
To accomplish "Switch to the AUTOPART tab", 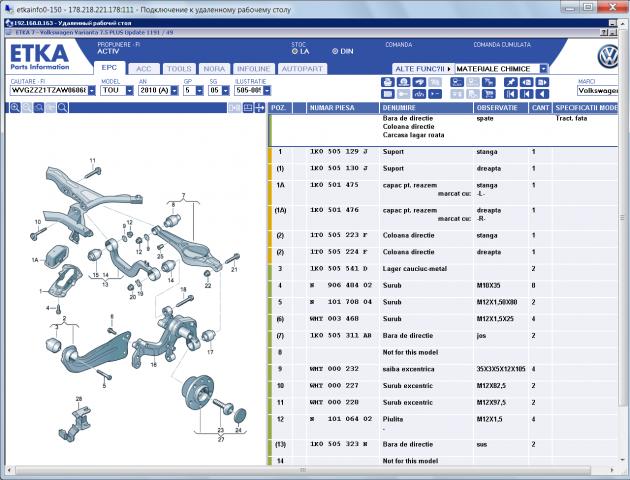I will tap(302, 69).
